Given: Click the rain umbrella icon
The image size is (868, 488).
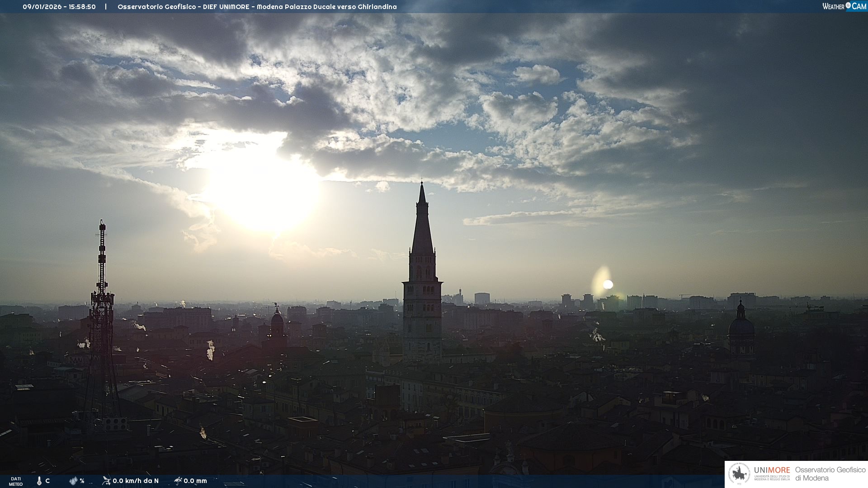Looking at the screenshot, I should 178,481.
